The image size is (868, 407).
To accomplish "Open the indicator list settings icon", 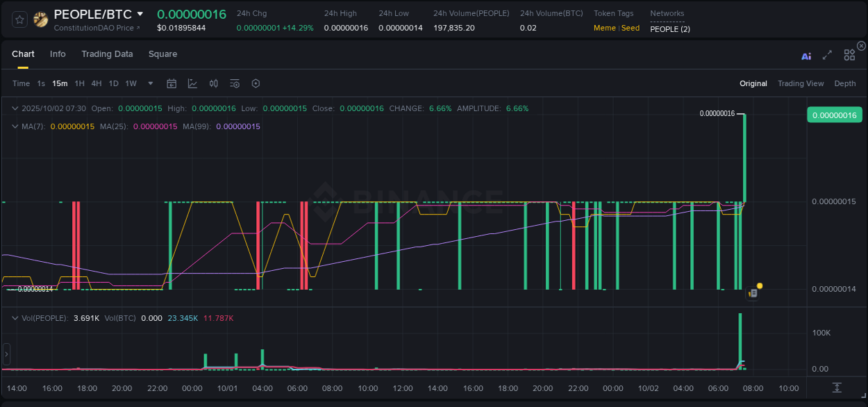I will (235, 83).
